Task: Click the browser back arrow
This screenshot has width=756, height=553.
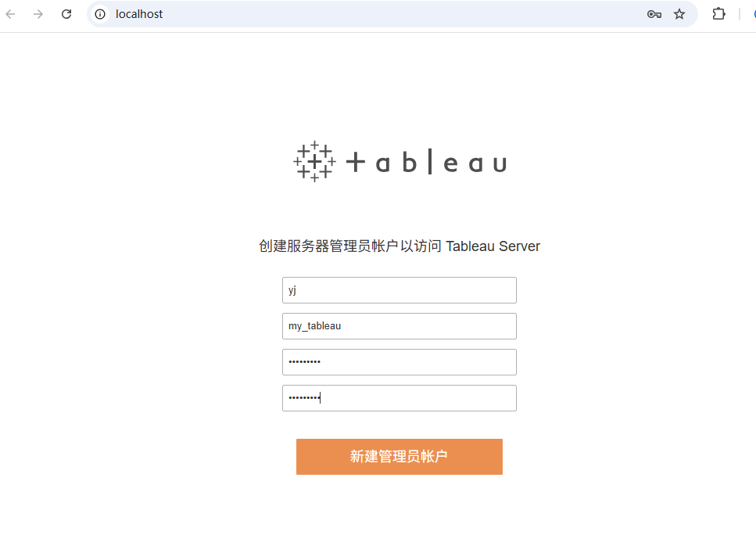Action: pyautogui.click(x=11, y=14)
